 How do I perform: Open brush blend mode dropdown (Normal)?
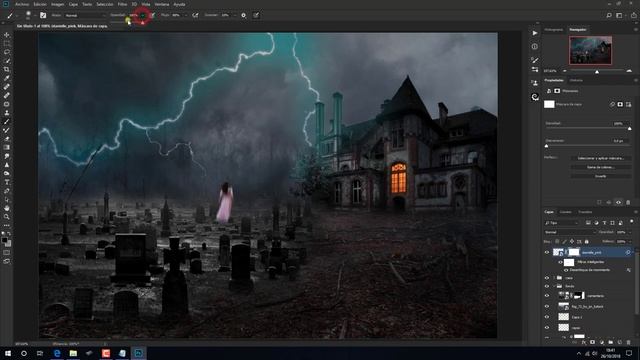[x=85, y=15]
